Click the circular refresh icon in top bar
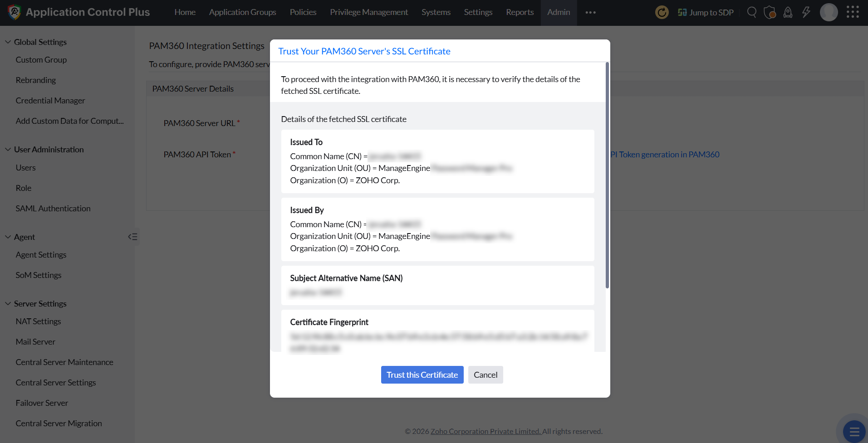Viewport: 868px width, 443px height. (662, 12)
